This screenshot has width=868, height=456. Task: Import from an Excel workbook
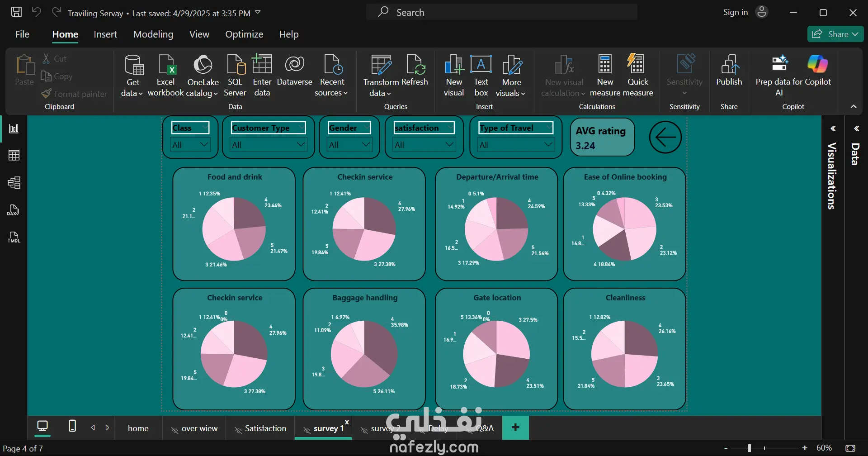165,75
